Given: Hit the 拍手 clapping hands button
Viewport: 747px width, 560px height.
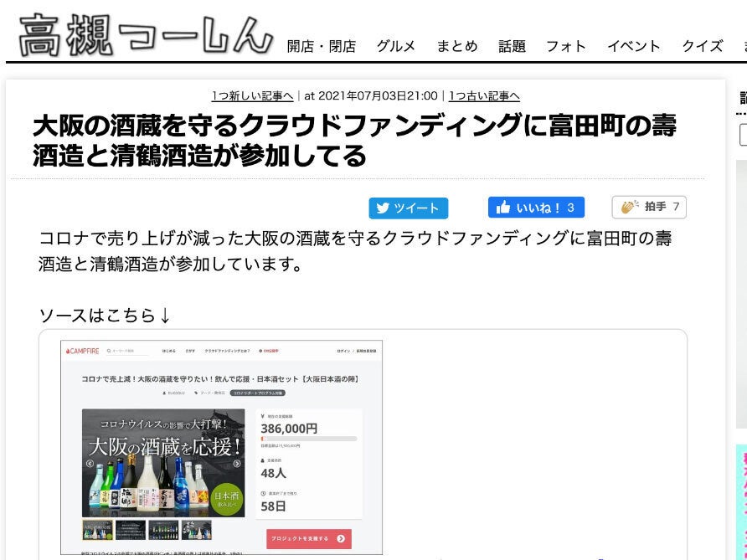Looking at the screenshot, I should (649, 207).
